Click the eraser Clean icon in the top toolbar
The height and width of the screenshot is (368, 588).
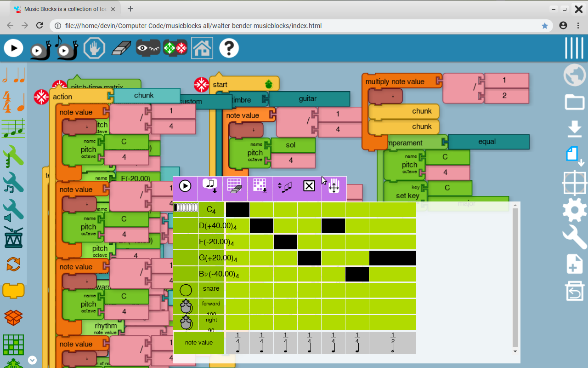121,48
